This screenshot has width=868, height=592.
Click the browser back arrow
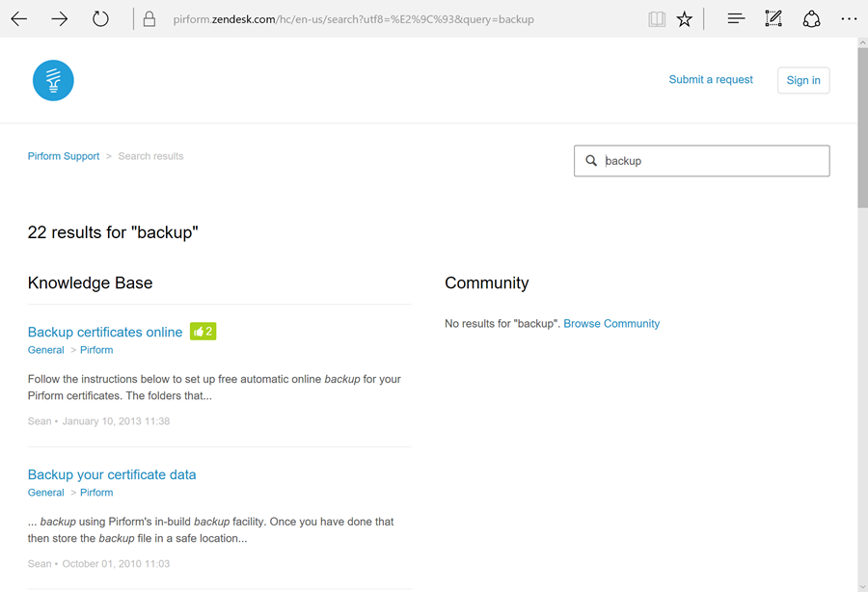click(x=19, y=19)
